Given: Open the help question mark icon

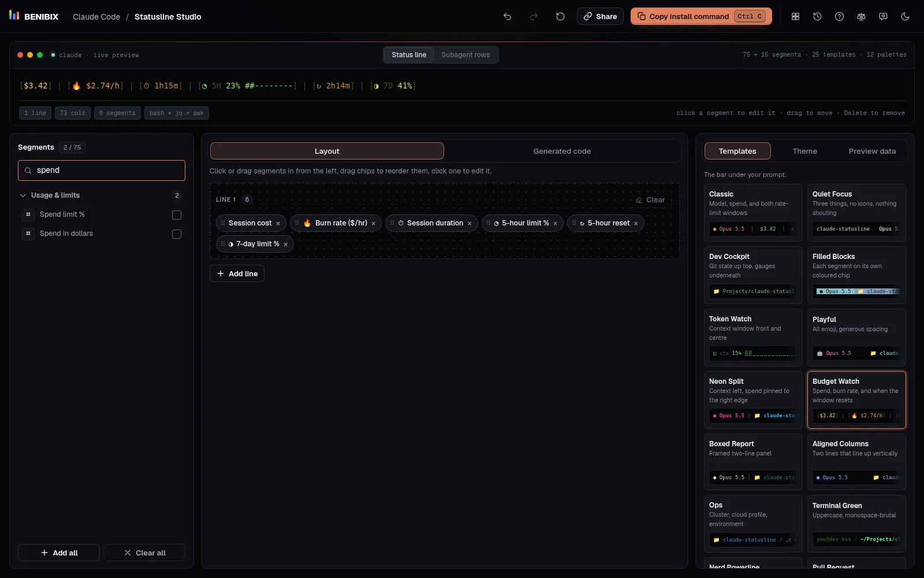Looking at the screenshot, I should (839, 17).
